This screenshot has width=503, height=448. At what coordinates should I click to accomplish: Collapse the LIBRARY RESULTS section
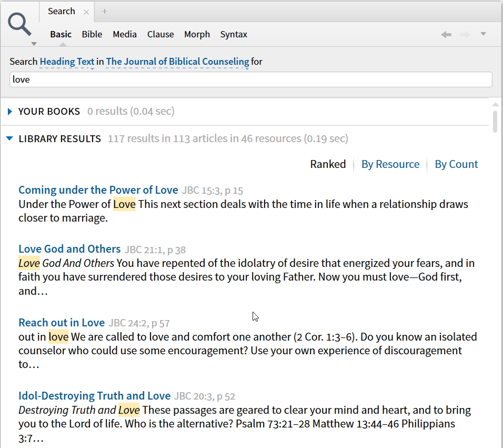click(x=9, y=138)
